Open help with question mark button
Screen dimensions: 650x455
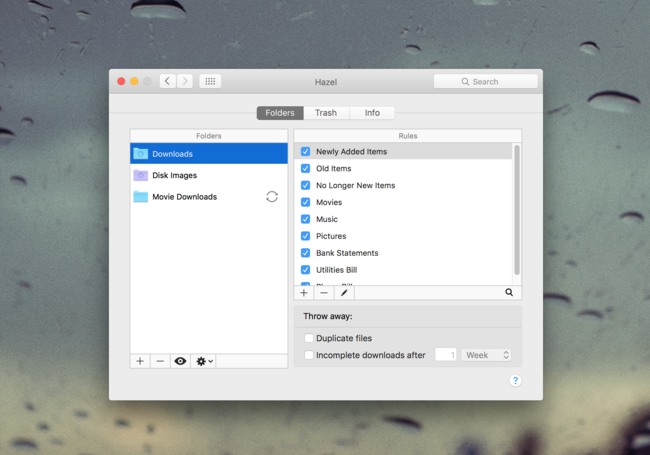515,381
